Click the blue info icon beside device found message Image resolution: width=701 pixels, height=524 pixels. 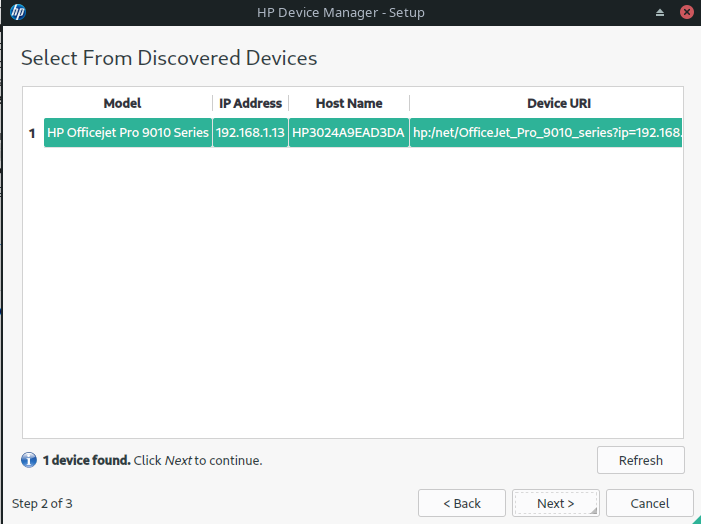pos(29,460)
